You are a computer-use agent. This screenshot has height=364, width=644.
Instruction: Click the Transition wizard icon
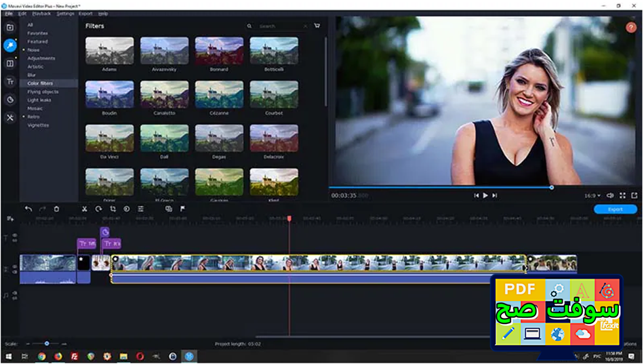point(168,209)
